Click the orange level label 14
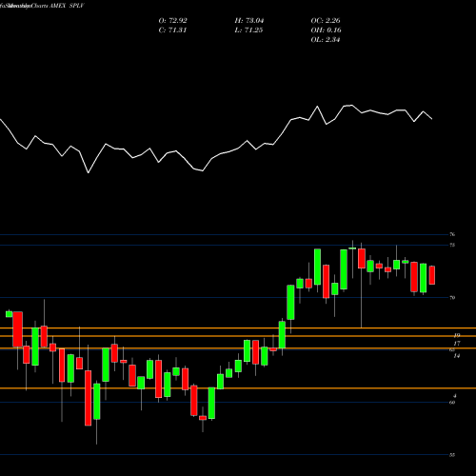 tap(457, 356)
